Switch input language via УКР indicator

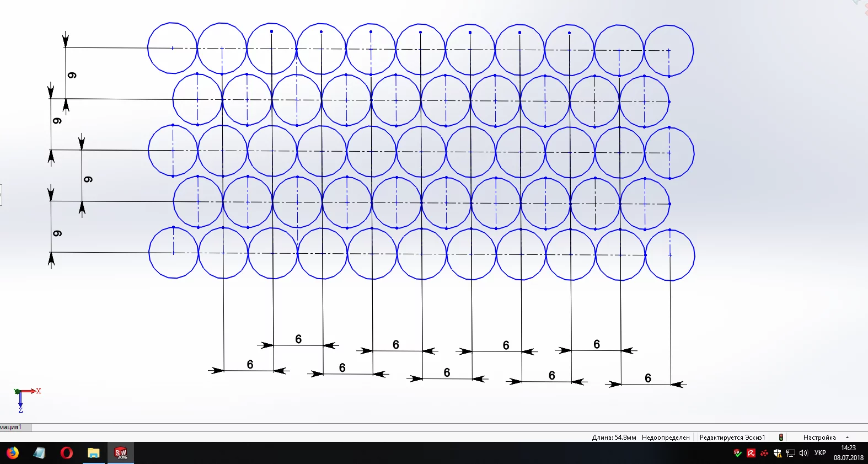point(820,453)
